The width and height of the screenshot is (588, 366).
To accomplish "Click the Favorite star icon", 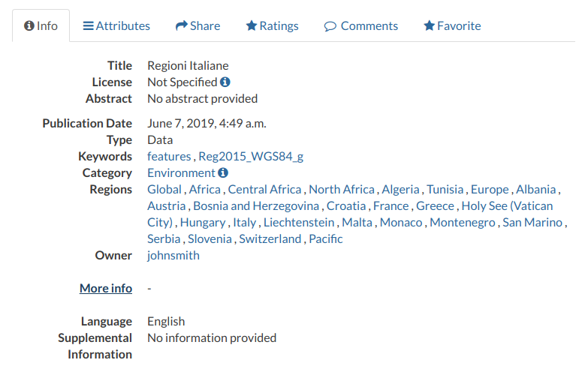I will tap(429, 25).
